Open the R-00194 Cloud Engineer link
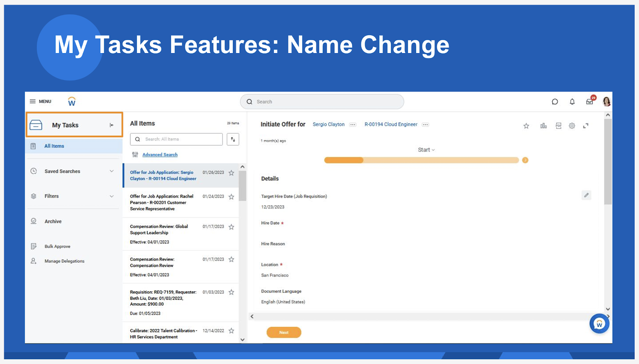This screenshot has height=364, width=639. coord(391,125)
